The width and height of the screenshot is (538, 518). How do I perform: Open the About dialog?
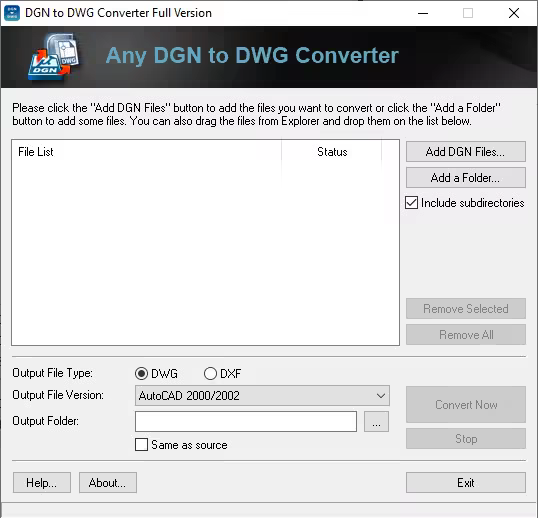click(x=108, y=483)
